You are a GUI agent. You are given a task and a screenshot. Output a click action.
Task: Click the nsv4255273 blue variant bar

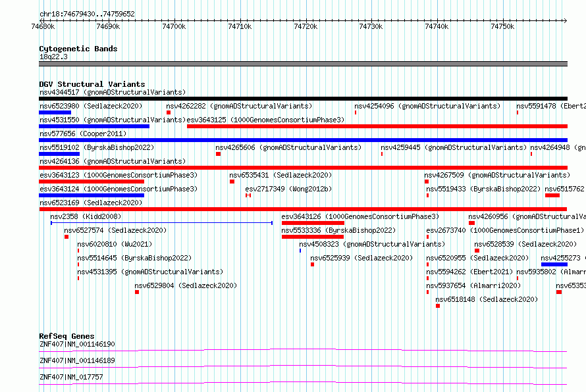[x=554, y=264]
